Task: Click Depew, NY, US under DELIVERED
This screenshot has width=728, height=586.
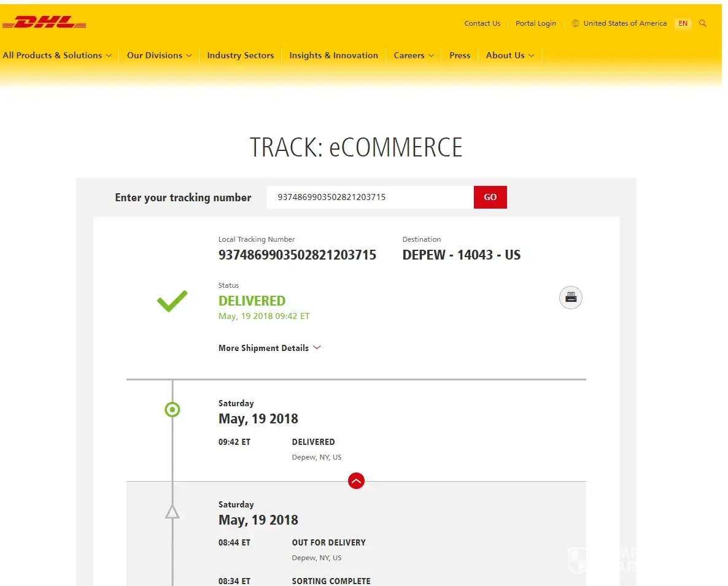Action: tap(316, 457)
